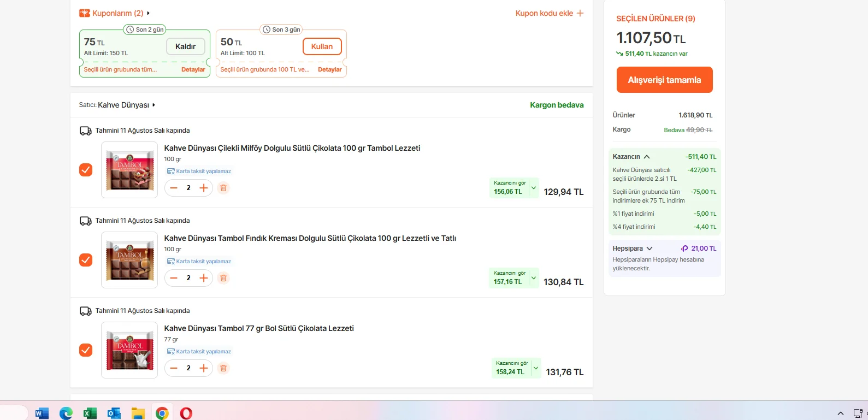Remove the applied 75 TL coupon
Screen dimensions: 868x420
[x=186, y=46]
